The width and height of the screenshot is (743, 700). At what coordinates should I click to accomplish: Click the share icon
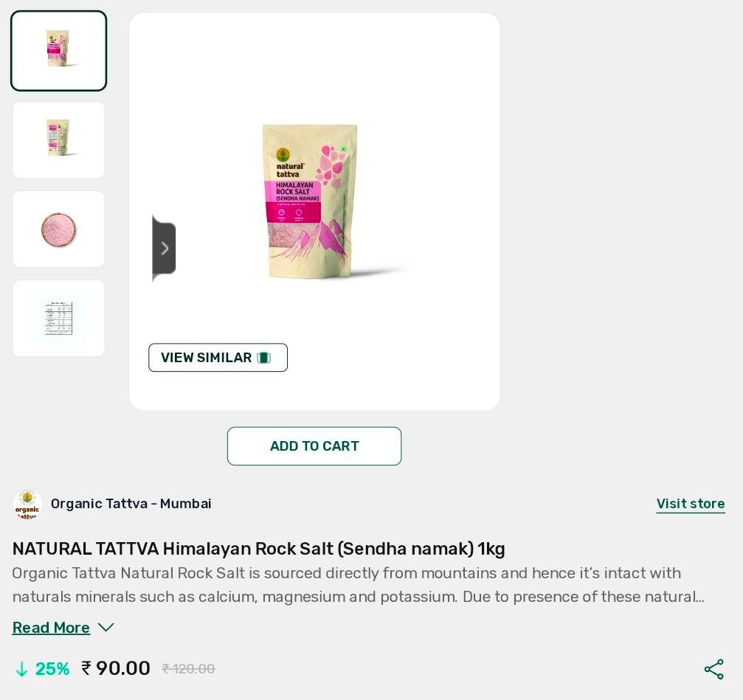[714, 669]
